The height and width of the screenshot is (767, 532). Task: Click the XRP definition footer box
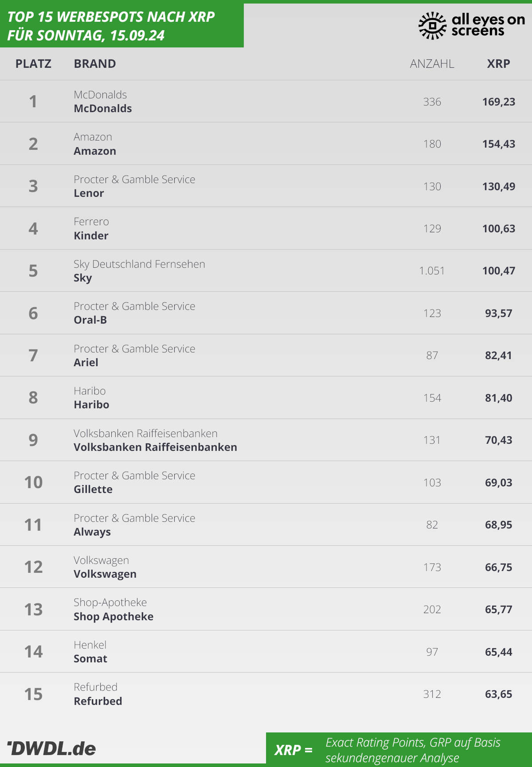click(x=399, y=750)
